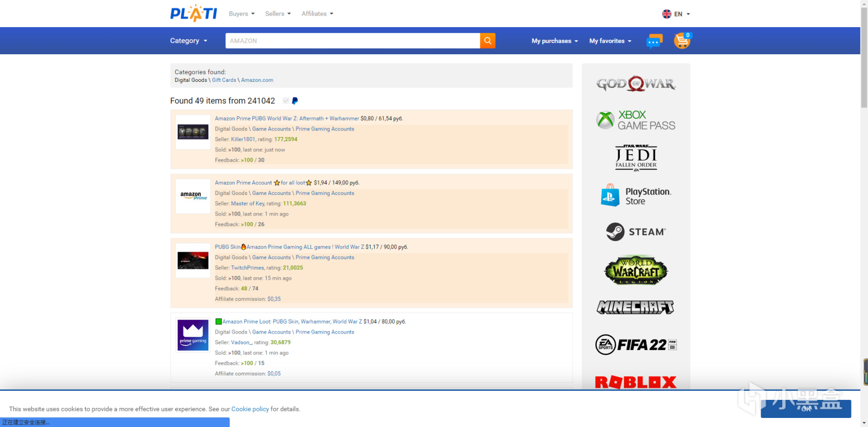Screen dimensions: 868x427
Task: Click the Prime Gaming crown thumbnail
Action: (193, 335)
